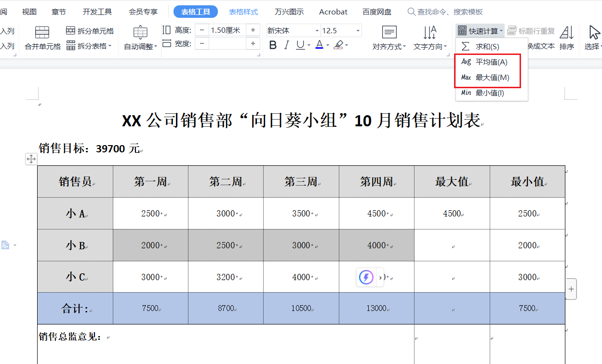Viewport: 602px width, 364px height.
Task: Click the floating lightning assistant icon
Action: click(x=366, y=277)
